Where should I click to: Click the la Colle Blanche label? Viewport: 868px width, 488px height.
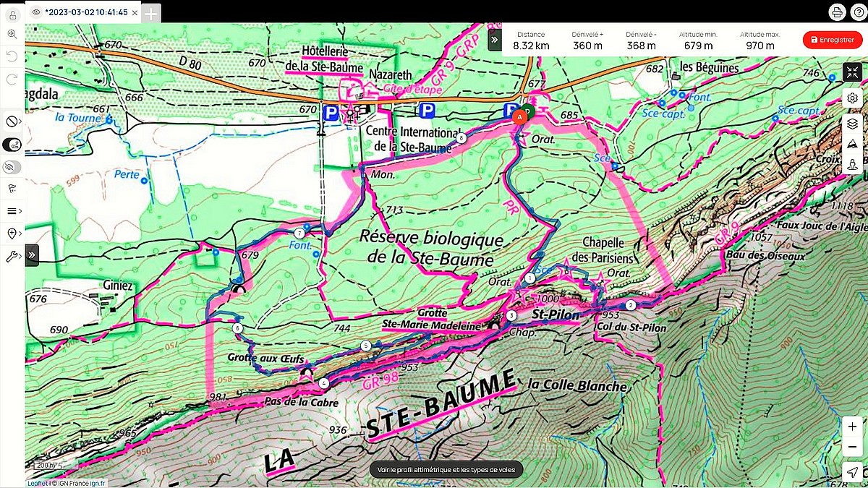tap(577, 385)
